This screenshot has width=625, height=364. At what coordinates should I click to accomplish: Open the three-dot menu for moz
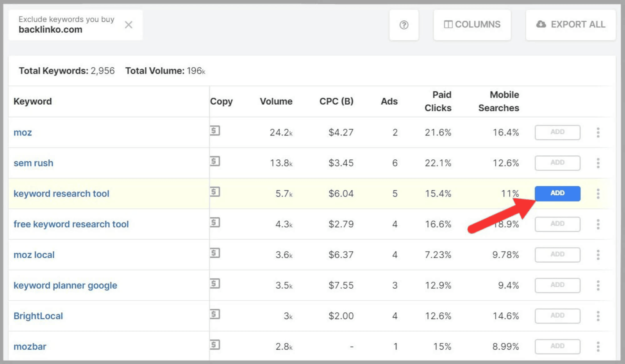(598, 132)
